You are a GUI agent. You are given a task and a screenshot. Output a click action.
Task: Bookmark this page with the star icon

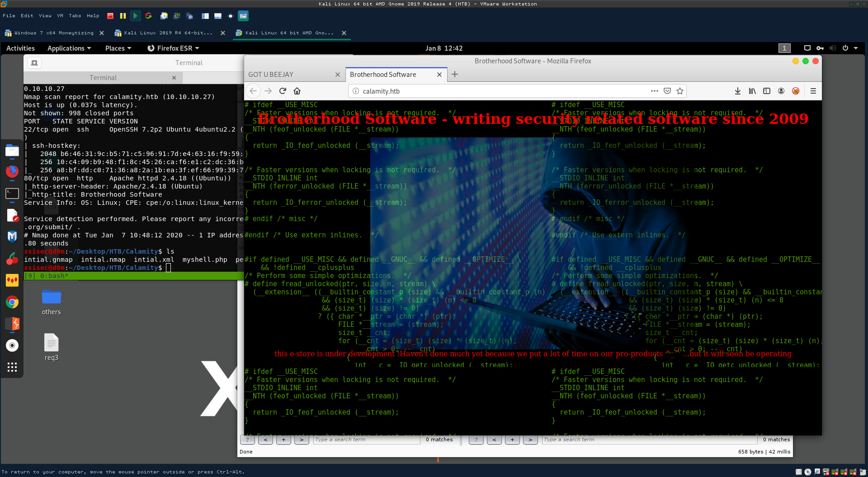click(680, 91)
